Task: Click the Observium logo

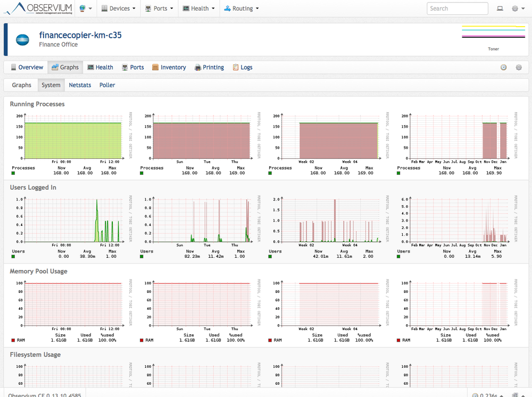Action: [x=38, y=8]
